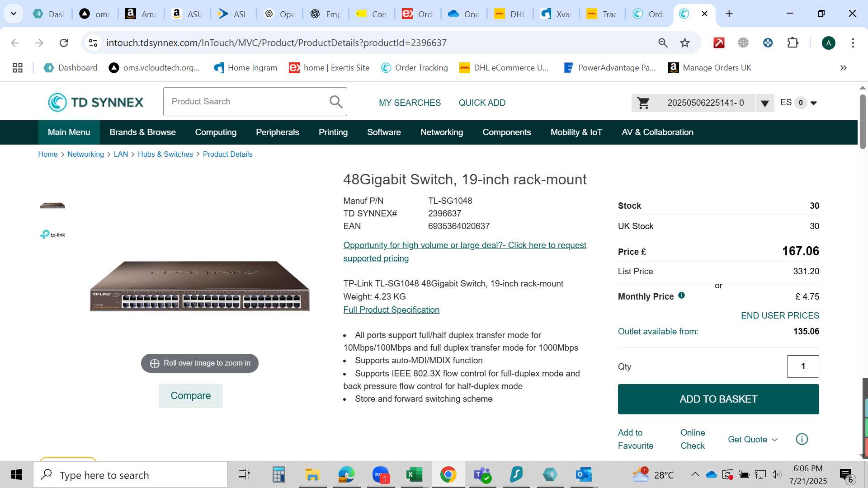Bookmark this page with star icon
The image size is (868, 488).
tap(685, 43)
